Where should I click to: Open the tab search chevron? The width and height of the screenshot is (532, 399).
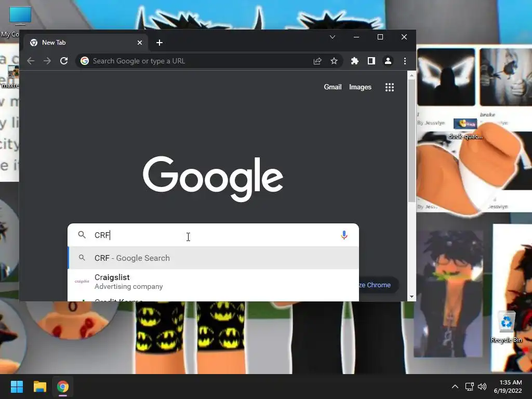[332, 37]
